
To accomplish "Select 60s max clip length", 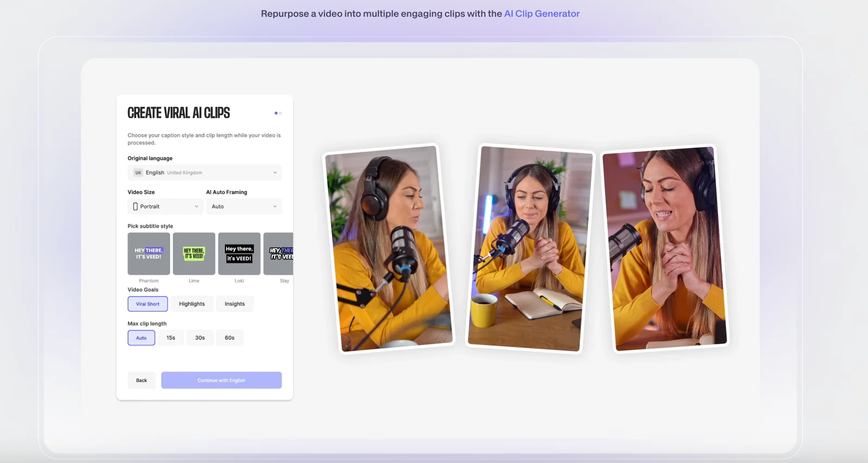I will 229,338.
